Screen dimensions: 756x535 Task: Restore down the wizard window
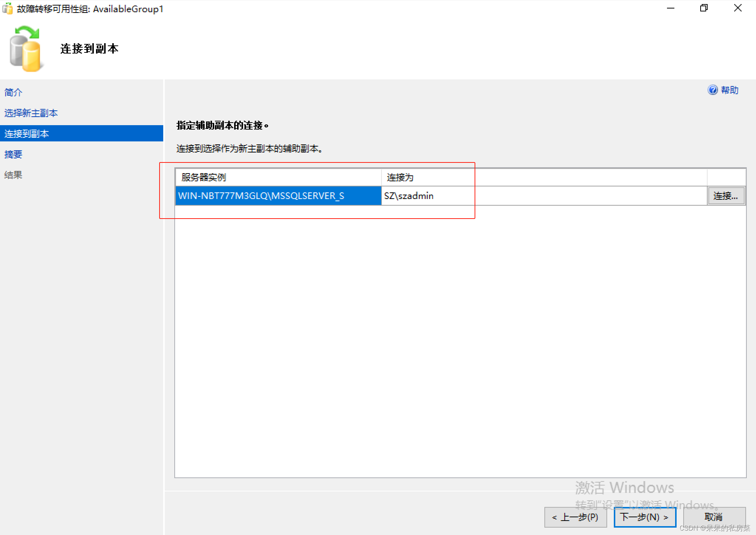[704, 8]
